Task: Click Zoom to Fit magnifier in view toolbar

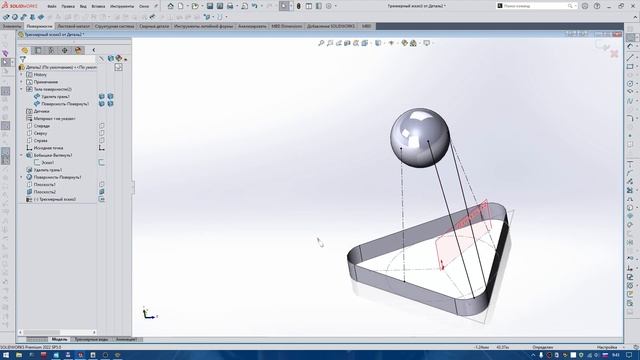Action: (321, 43)
